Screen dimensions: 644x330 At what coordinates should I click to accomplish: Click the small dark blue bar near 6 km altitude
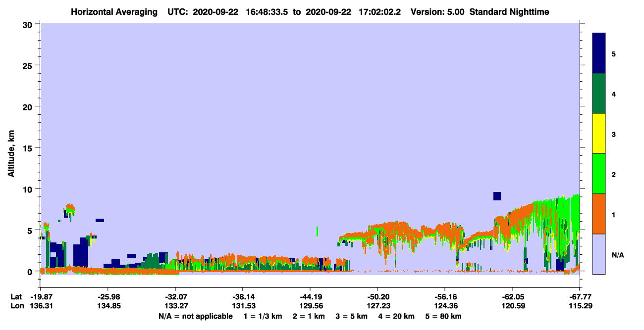click(x=100, y=220)
